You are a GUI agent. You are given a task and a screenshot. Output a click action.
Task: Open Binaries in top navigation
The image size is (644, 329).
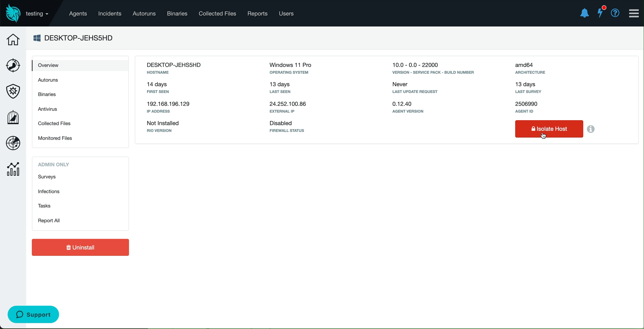pyautogui.click(x=177, y=14)
